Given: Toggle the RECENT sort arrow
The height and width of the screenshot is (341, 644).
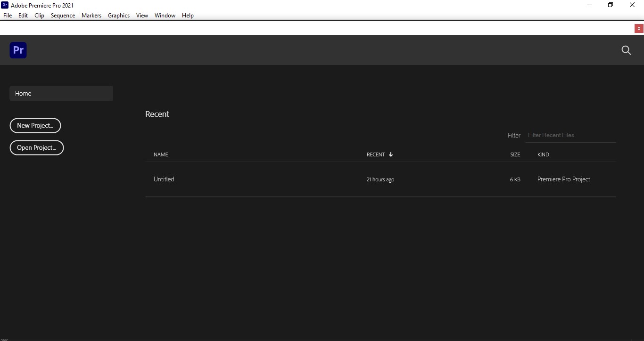Looking at the screenshot, I should tap(391, 154).
